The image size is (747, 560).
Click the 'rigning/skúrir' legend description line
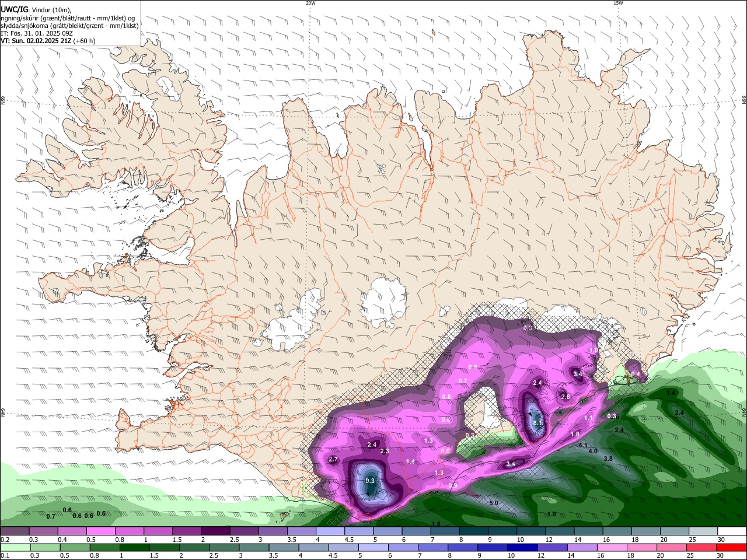68,17
